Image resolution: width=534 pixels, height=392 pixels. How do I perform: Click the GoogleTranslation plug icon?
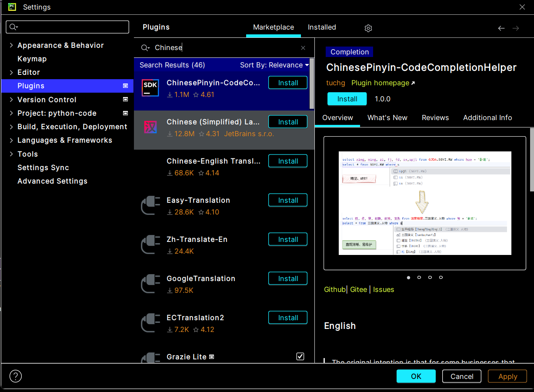click(x=150, y=284)
